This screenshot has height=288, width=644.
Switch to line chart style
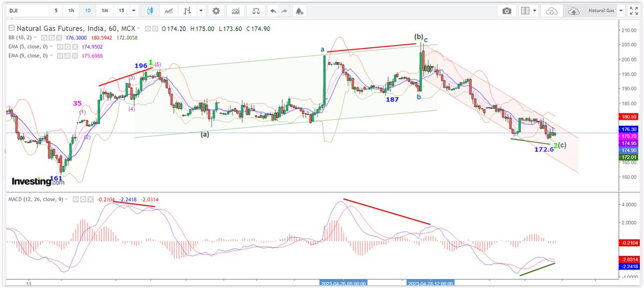click(x=169, y=11)
